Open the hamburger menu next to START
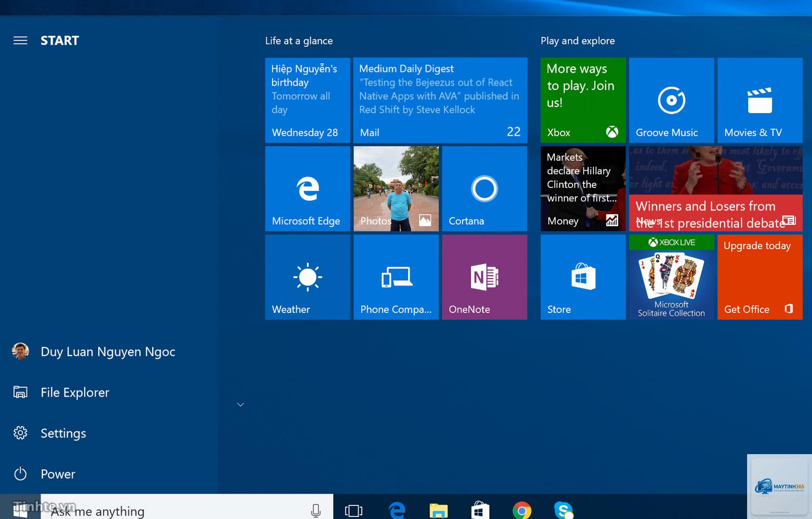This screenshot has height=519, width=812. pos(20,40)
